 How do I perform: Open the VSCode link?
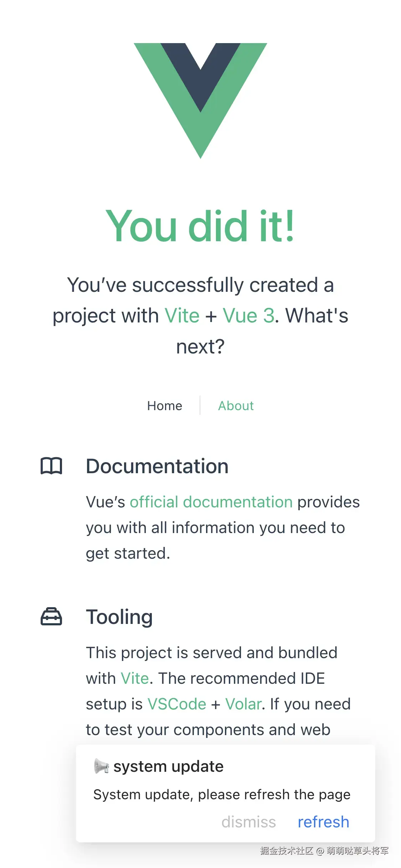[x=177, y=704]
